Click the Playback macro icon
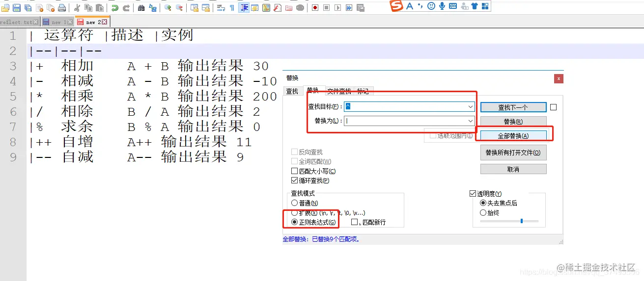The height and width of the screenshot is (281, 644). point(337,8)
